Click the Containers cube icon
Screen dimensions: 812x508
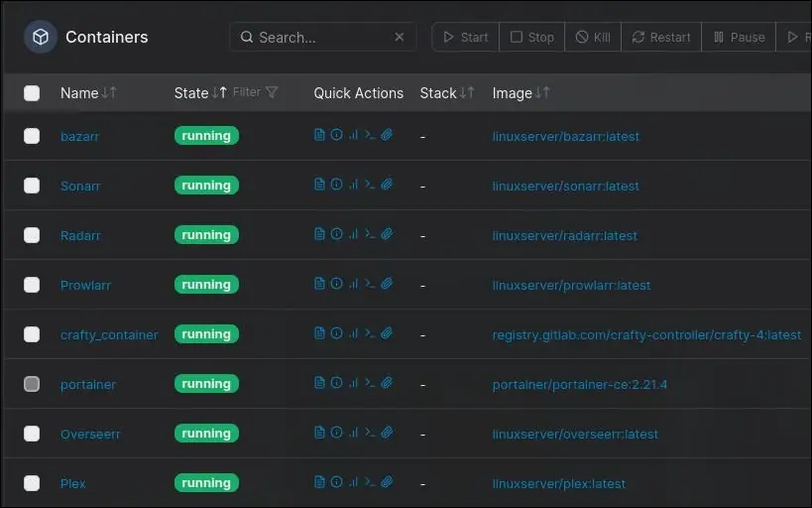click(41, 37)
